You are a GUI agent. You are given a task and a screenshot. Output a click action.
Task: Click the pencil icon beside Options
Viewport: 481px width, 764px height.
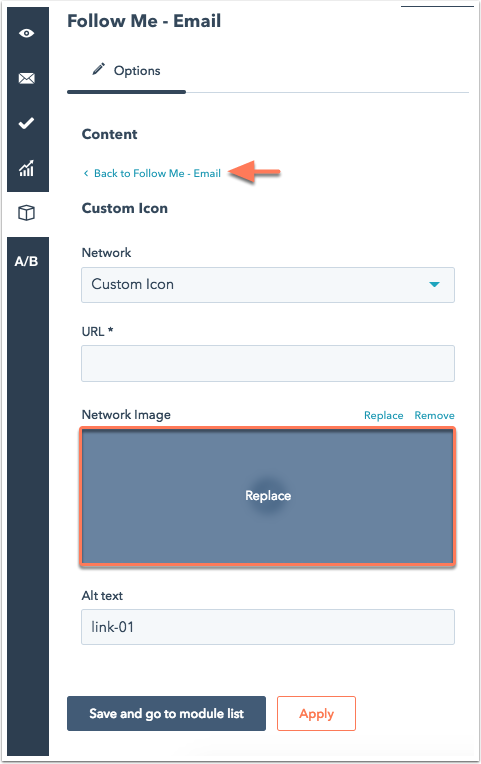[98, 69]
